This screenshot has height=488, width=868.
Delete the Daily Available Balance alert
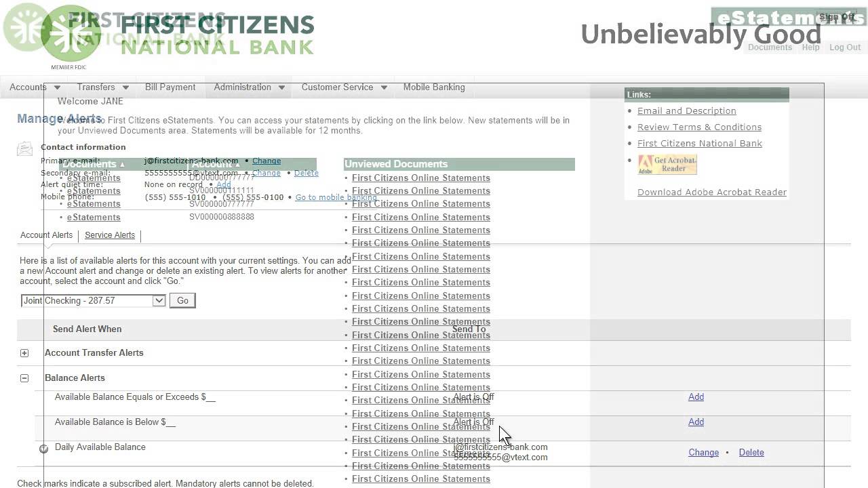coord(751,453)
